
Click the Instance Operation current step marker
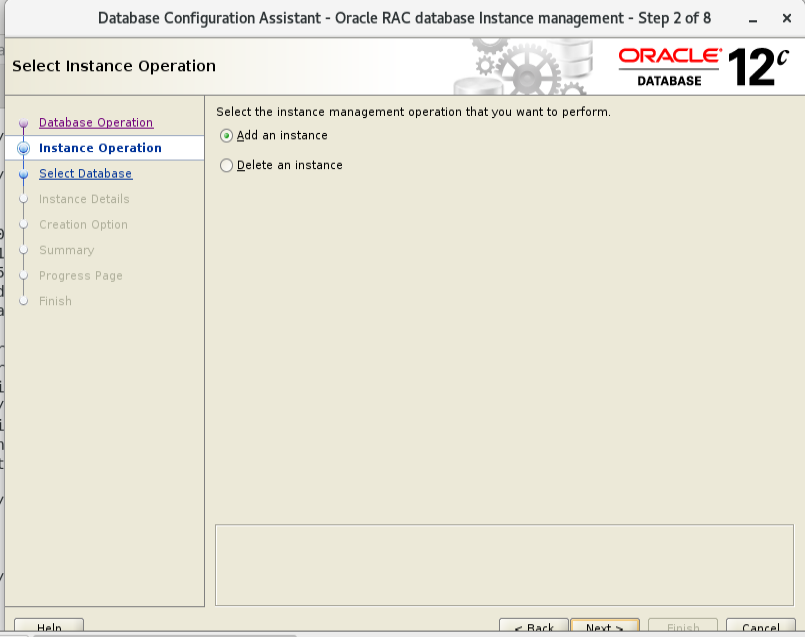pos(24,148)
